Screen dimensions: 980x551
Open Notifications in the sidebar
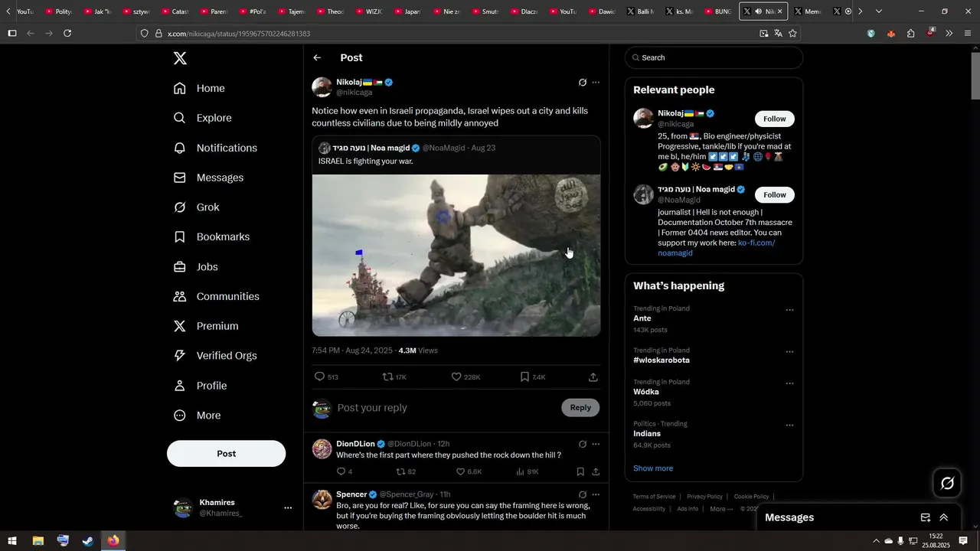click(215, 148)
